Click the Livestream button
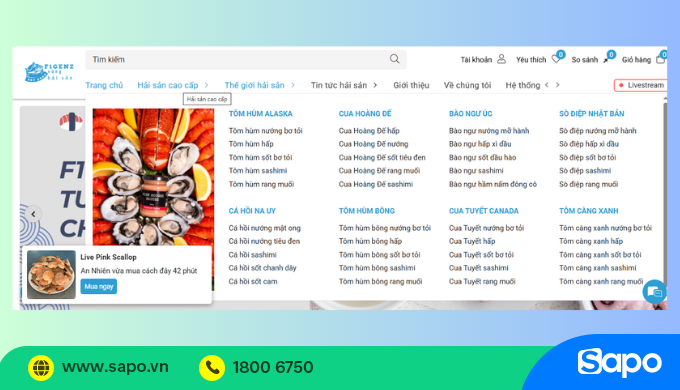 click(641, 85)
